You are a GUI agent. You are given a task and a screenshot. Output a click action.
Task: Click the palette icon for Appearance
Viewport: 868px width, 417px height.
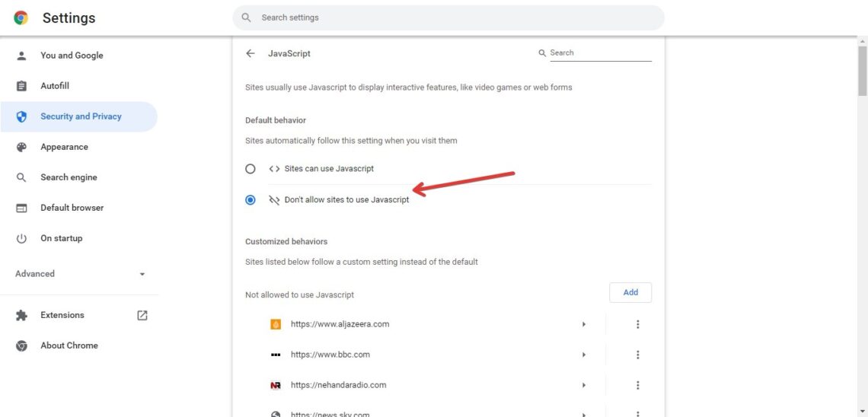[21, 147]
